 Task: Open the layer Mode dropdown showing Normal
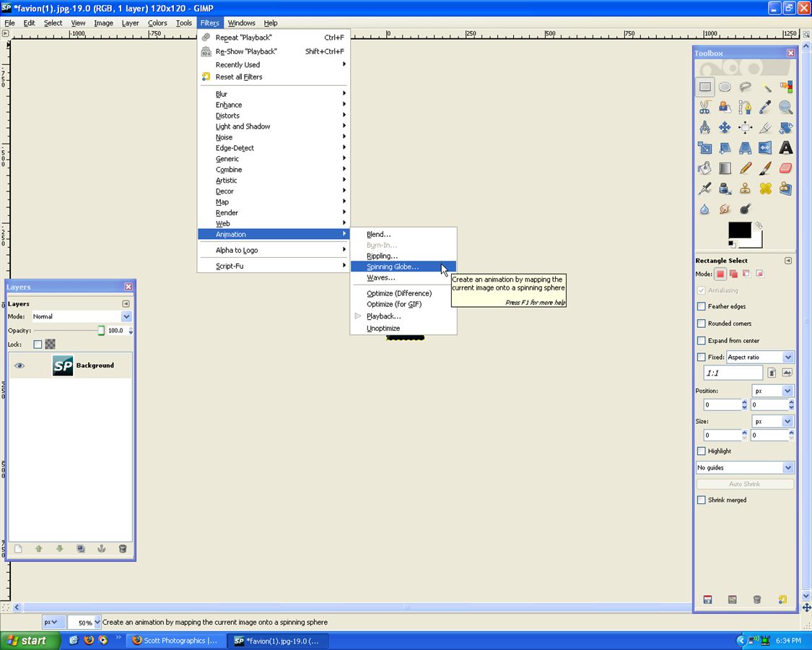(82, 316)
